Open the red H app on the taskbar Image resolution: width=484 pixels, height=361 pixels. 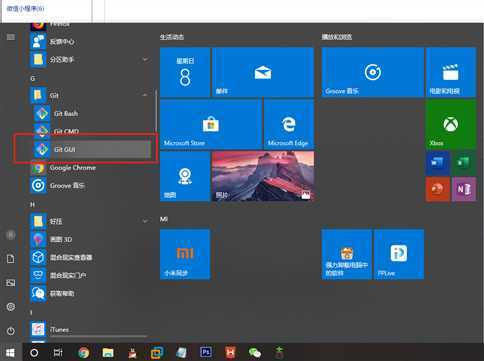[x=230, y=353]
